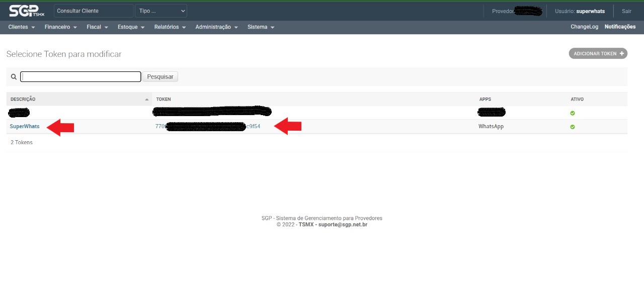644x294 pixels.
Task: Open the Tipo dropdown selector
Action: click(161, 11)
